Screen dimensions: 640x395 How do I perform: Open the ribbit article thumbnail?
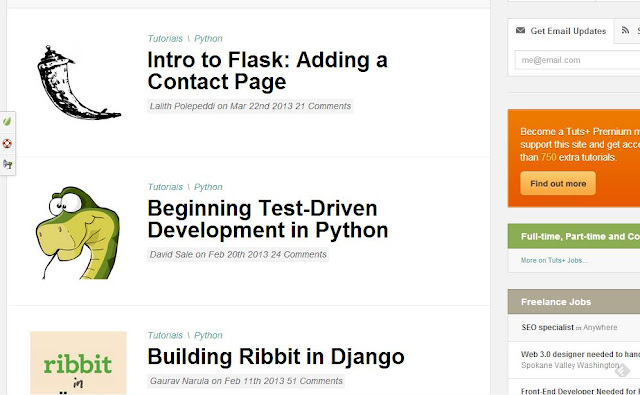pyautogui.click(x=78, y=363)
